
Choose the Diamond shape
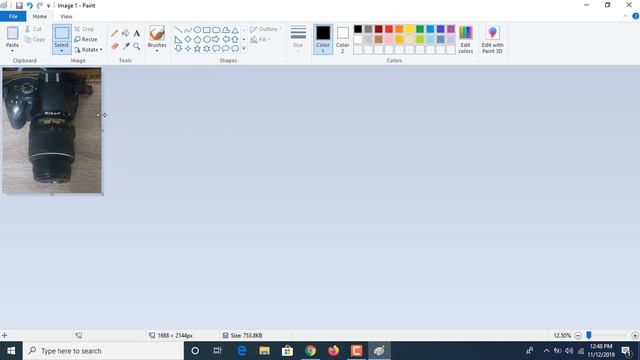click(x=188, y=39)
